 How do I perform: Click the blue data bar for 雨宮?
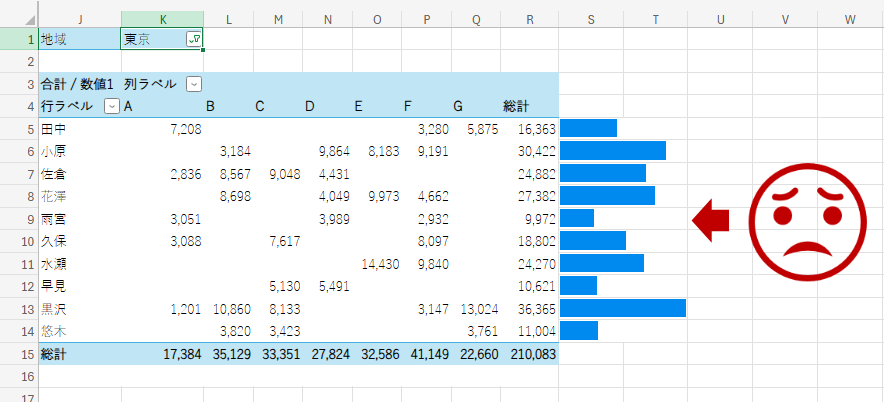pos(577,218)
